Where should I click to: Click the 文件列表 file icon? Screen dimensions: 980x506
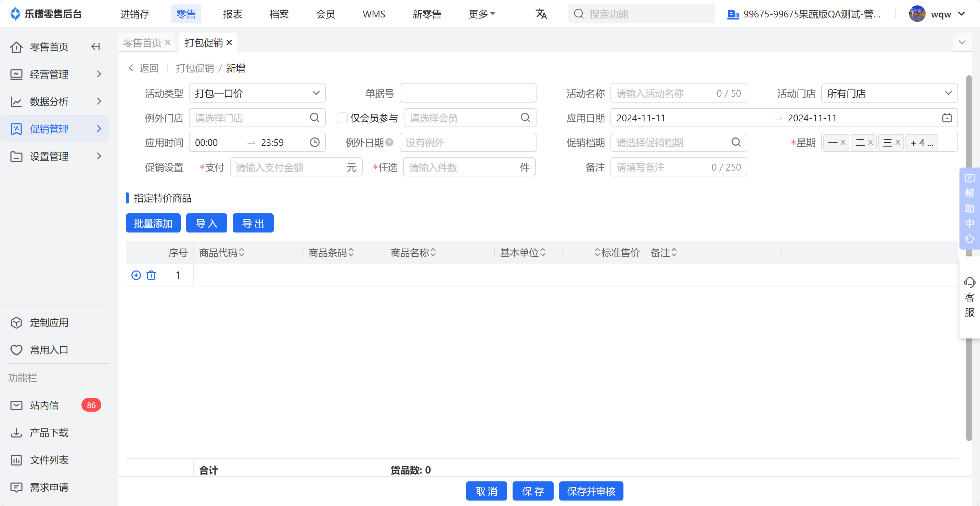click(x=16, y=460)
